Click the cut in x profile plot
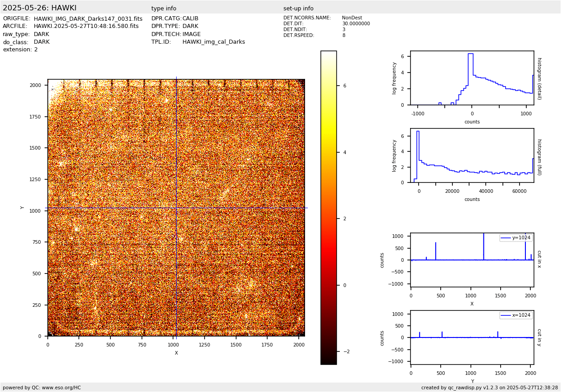The height and width of the screenshot is (392, 561). [x=472, y=260]
